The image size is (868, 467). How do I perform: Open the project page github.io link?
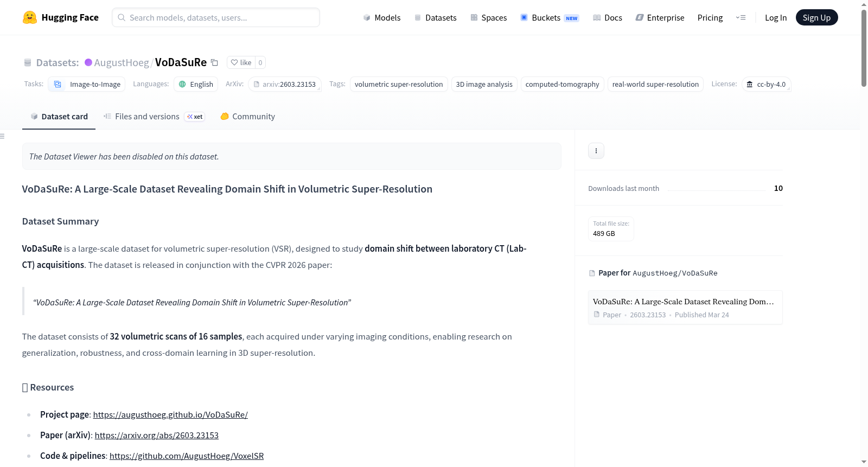[170, 415]
